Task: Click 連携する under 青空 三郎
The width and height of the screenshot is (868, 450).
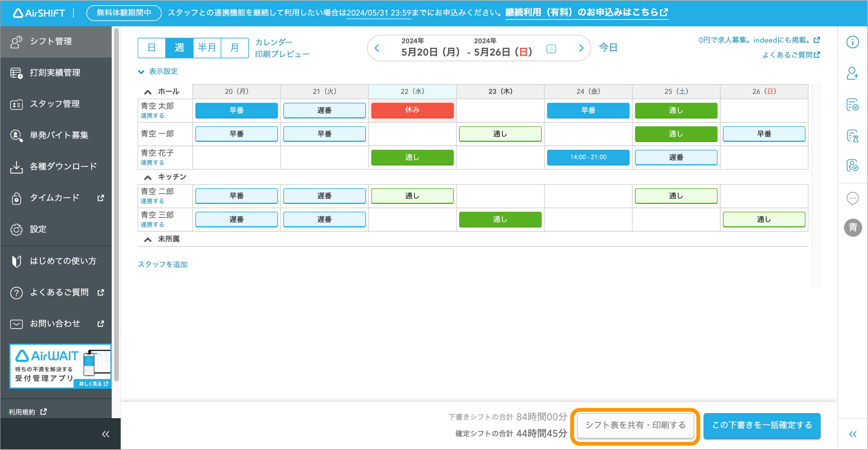Action: tap(152, 225)
